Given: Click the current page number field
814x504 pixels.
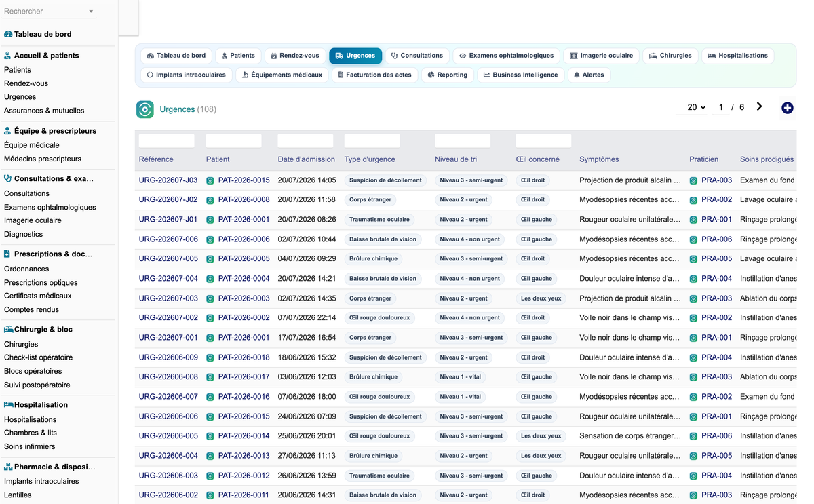Looking at the screenshot, I should [x=720, y=107].
